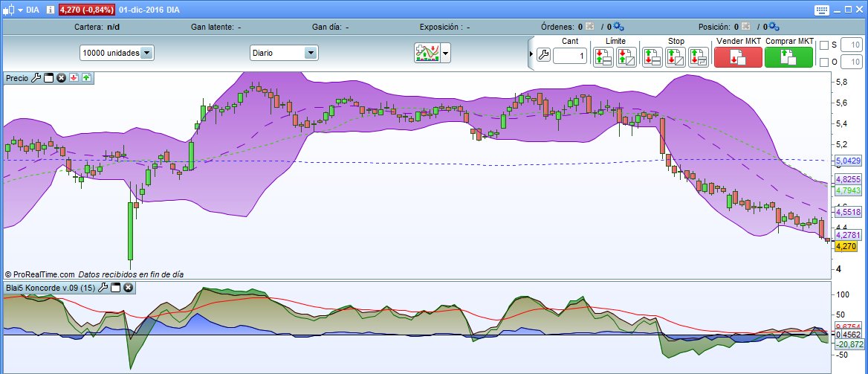This screenshot has height=374, width=868.
Task: Open the DIA instrument information icon
Action: (51, 10)
